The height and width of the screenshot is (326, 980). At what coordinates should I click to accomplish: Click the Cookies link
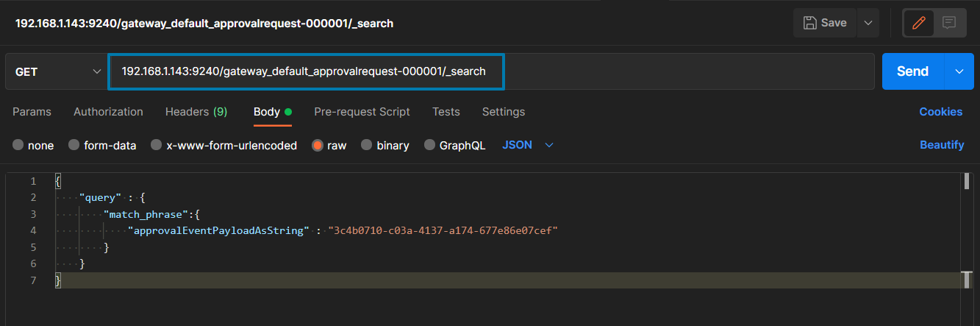pyautogui.click(x=940, y=112)
